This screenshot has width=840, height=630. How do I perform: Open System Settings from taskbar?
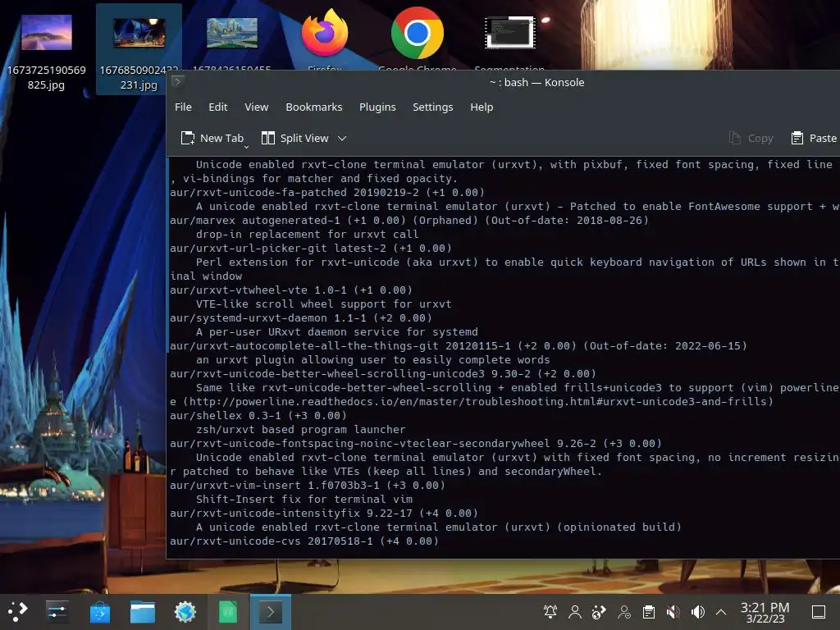tap(57, 612)
